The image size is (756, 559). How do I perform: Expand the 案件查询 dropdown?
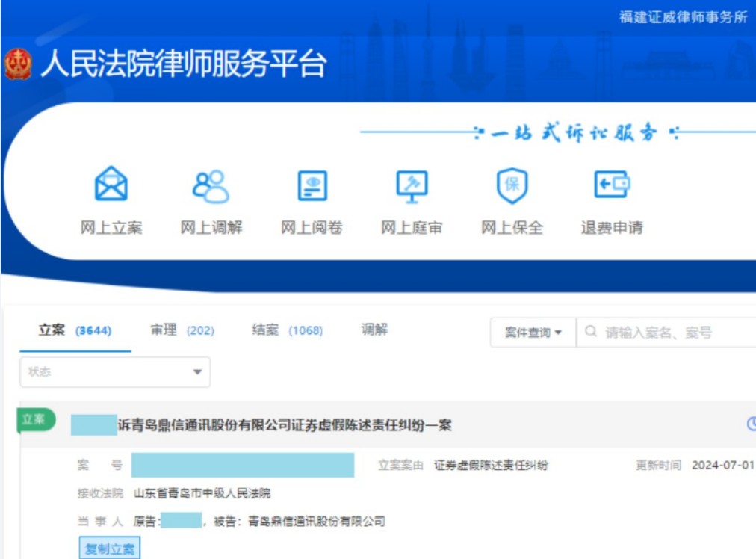point(533,333)
